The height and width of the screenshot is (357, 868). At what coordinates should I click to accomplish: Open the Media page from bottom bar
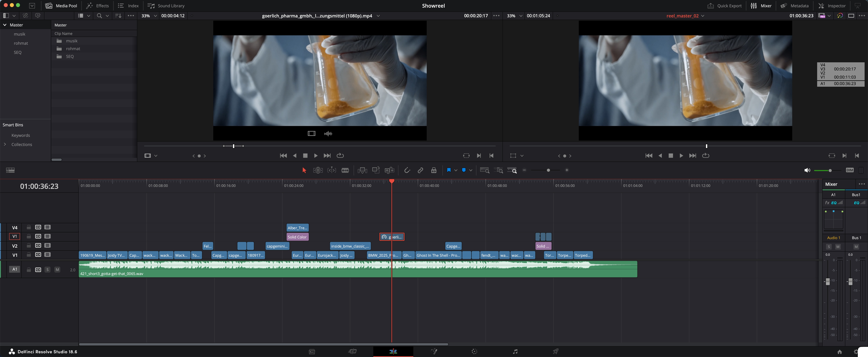click(312, 352)
